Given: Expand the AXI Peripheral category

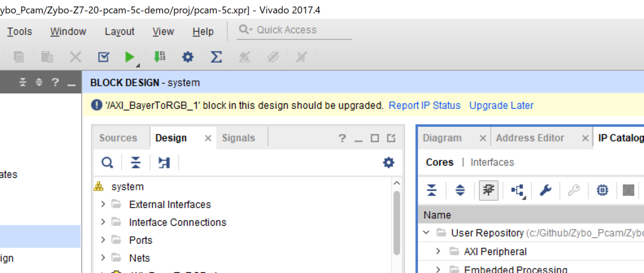Looking at the screenshot, I should [438, 251].
